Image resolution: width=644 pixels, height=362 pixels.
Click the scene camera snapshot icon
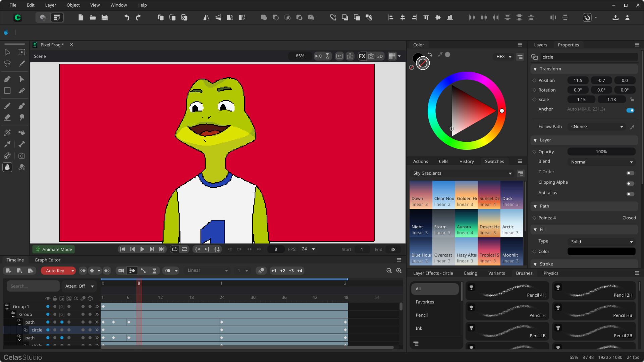tap(371, 56)
